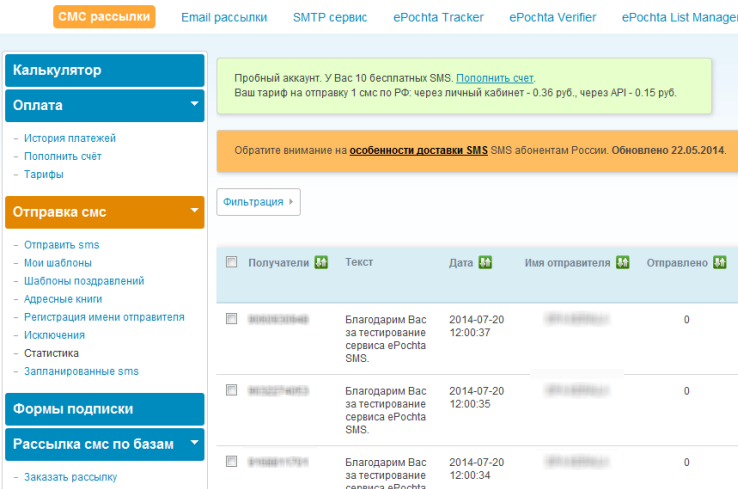
Task: Toggle Рассылка смс по базам section arrow
Action: point(194,442)
